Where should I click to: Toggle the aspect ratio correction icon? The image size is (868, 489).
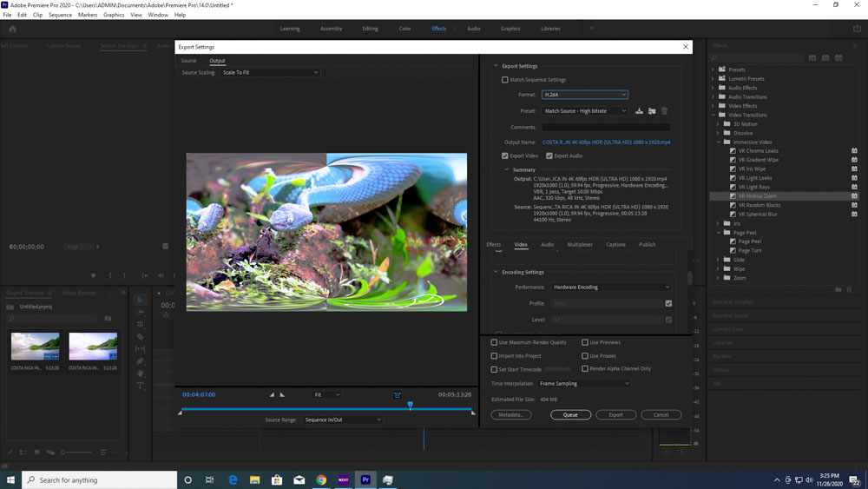click(x=397, y=395)
